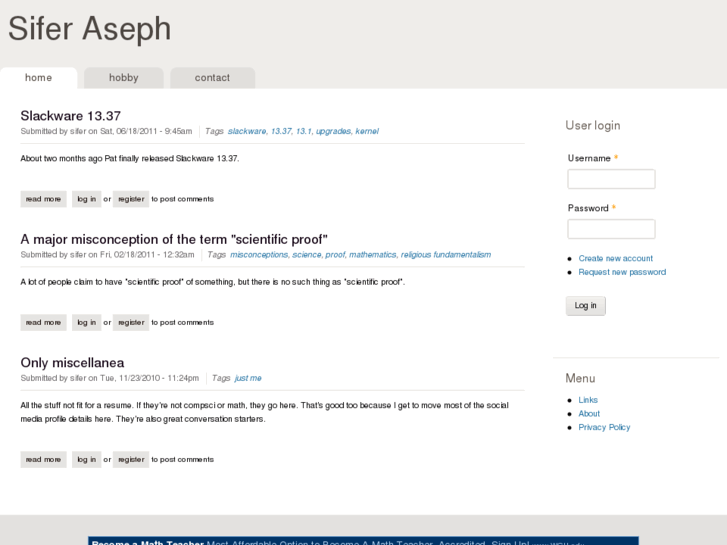Image resolution: width=727 pixels, height=545 pixels.
Task: Open the scientific proof misconception post title
Action: click(x=174, y=239)
